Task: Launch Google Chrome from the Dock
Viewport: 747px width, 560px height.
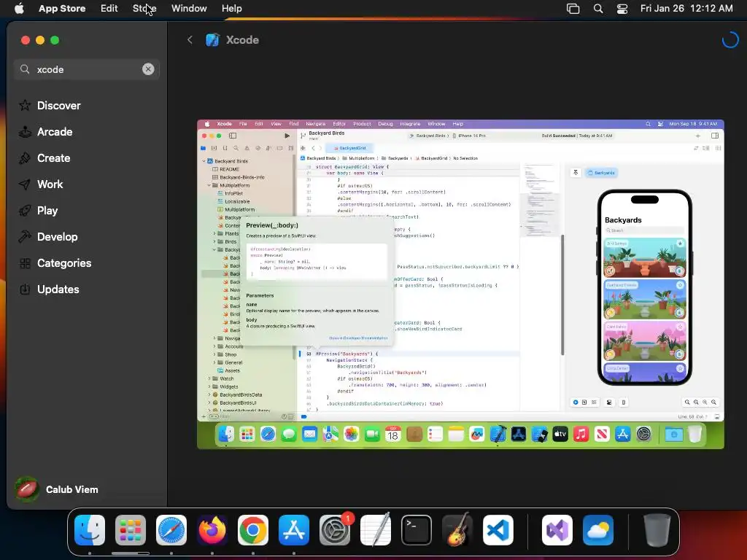Action: pyautogui.click(x=253, y=530)
